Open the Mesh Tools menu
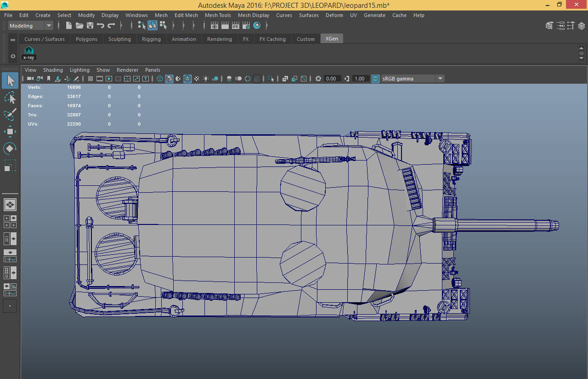Image resolution: width=588 pixels, height=379 pixels. click(x=218, y=15)
